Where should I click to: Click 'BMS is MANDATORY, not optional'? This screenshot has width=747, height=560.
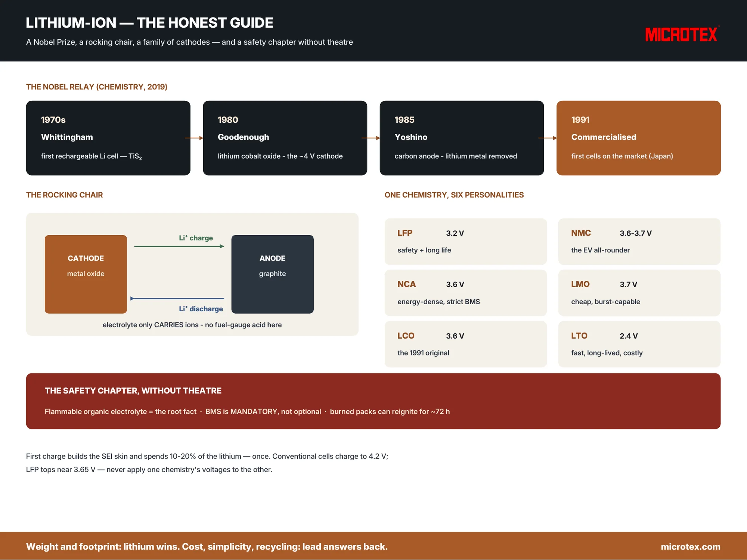click(x=263, y=411)
